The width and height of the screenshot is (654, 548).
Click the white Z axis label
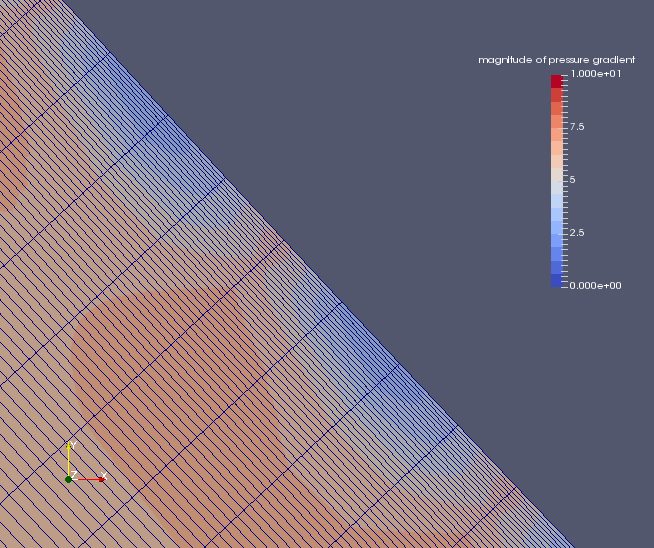pyautogui.click(x=74, y=475)
